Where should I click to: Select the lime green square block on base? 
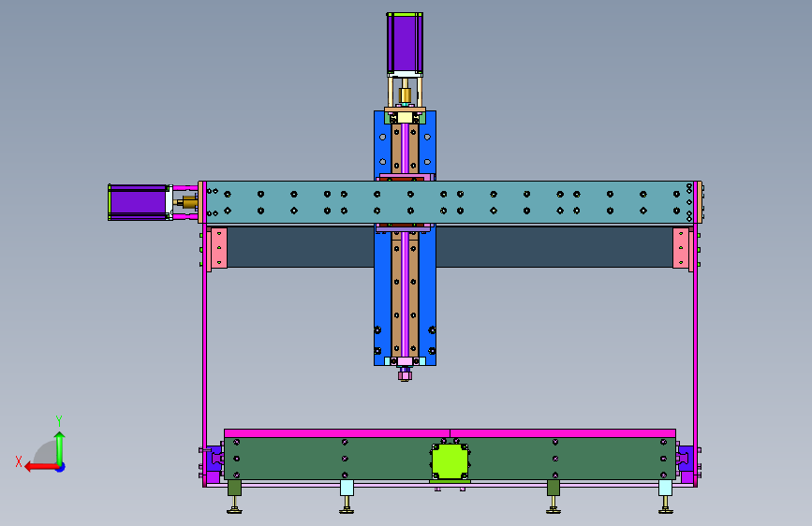point(450,461)
